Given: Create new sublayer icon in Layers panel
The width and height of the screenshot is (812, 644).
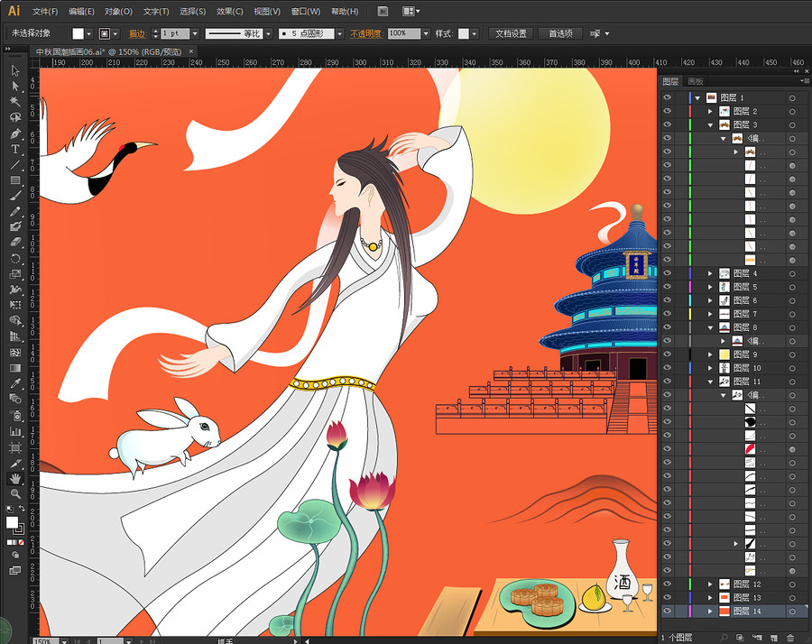Looking at the screenshot, I should pyautogui.click(x=757, y=638).
